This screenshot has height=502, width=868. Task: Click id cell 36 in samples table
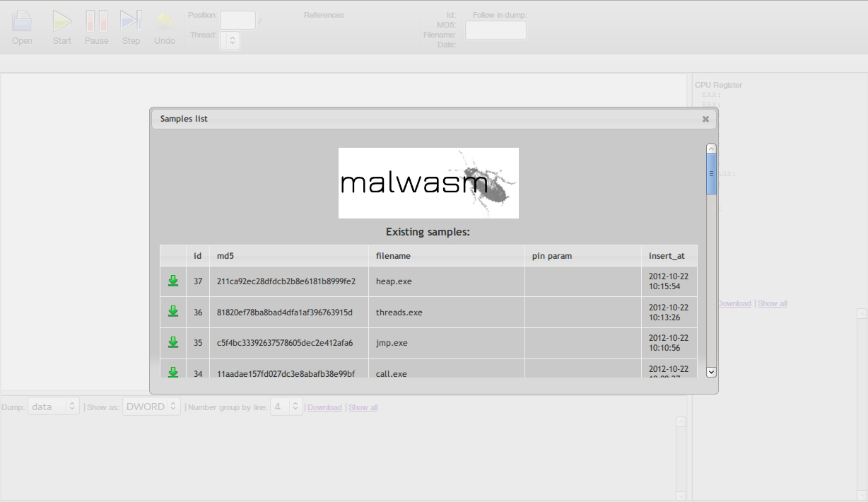coord(198,313)
